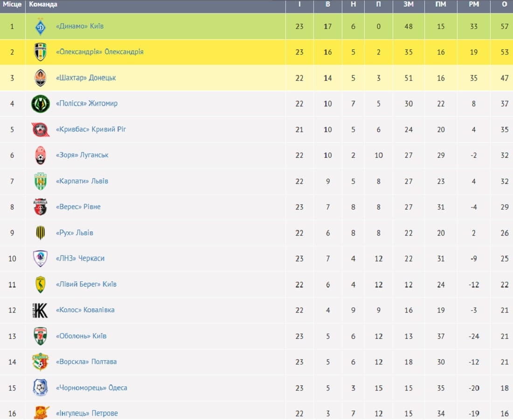Open the «Оболонь» Київ team page
Image resolution: width=513 pixels, height=420 pixels.
point(81,336)
